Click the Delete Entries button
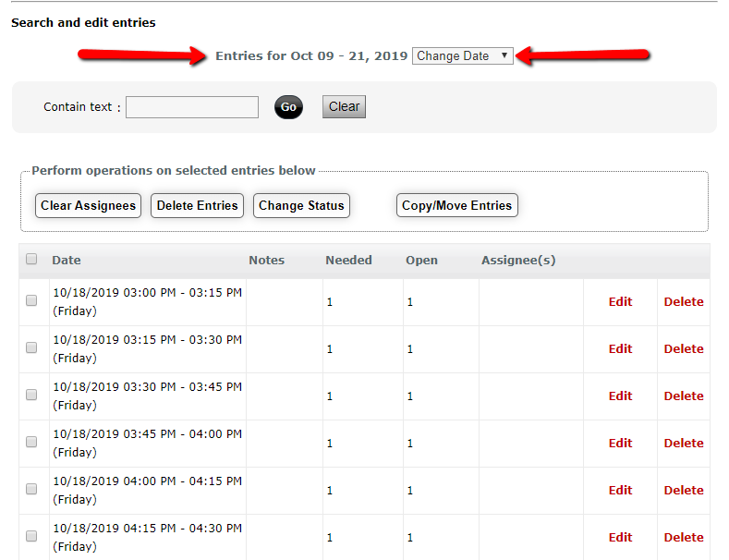 point(197,205)
